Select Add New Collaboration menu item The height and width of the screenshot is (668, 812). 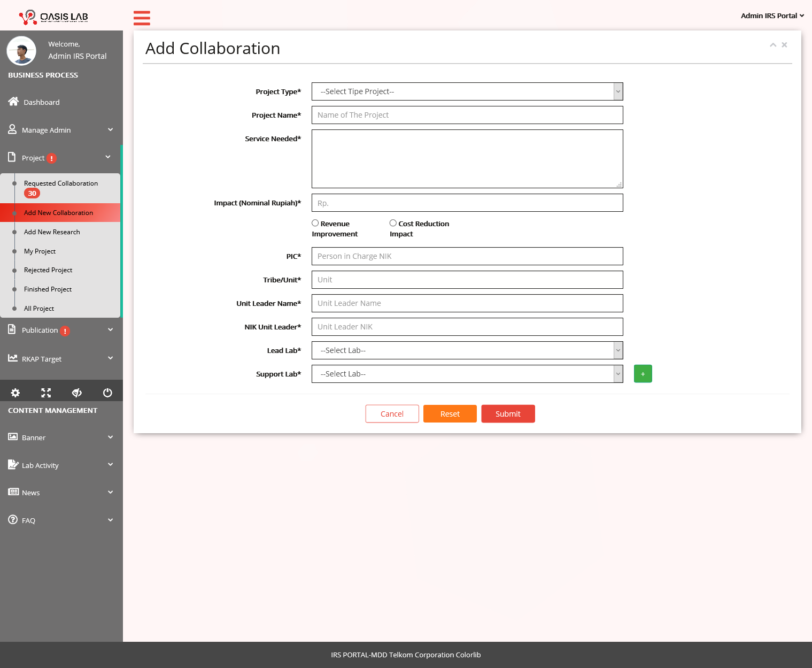[x=60, y=212]
